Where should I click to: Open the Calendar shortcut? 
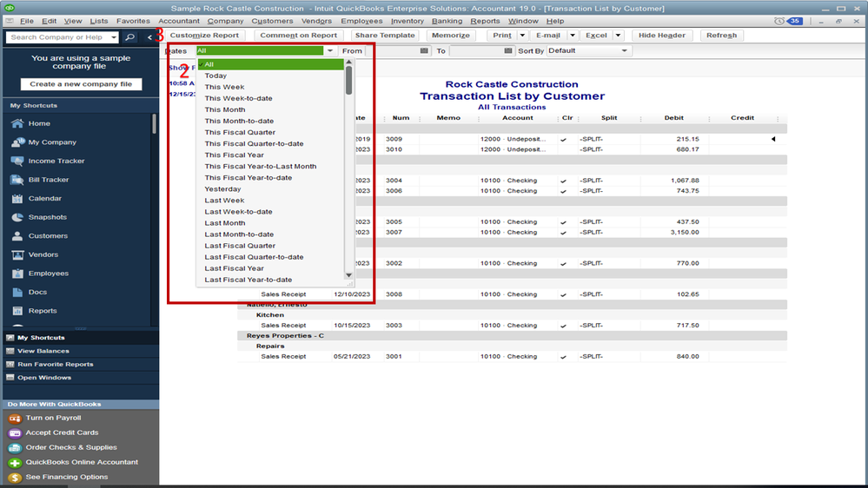[45, 199]
